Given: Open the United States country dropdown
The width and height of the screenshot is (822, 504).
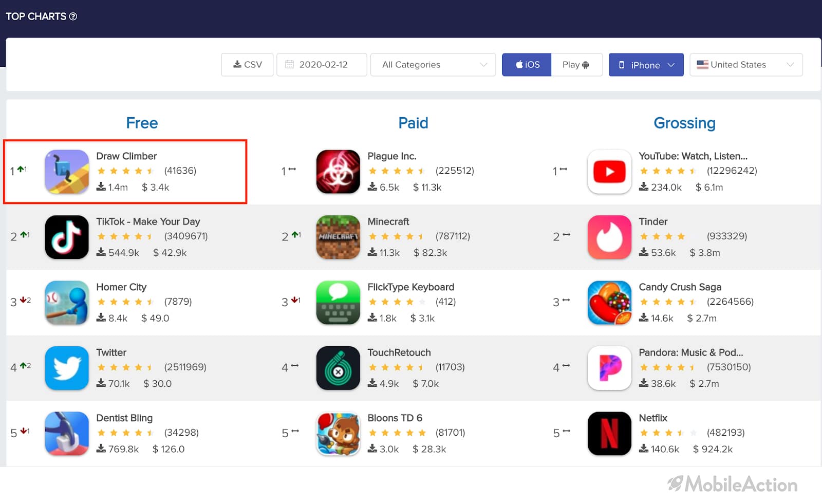Looking at the screenshot, I should click(x=746, y=65).
